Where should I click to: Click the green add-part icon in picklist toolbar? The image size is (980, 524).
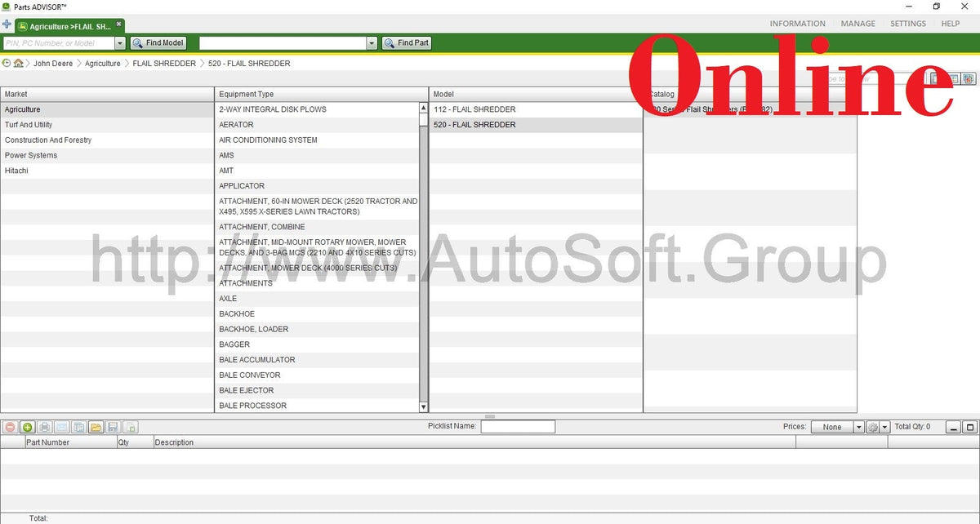pos(26,426)
